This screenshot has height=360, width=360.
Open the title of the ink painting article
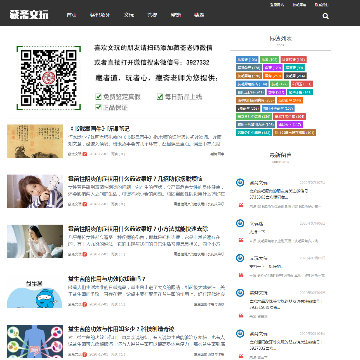[99, 128]
